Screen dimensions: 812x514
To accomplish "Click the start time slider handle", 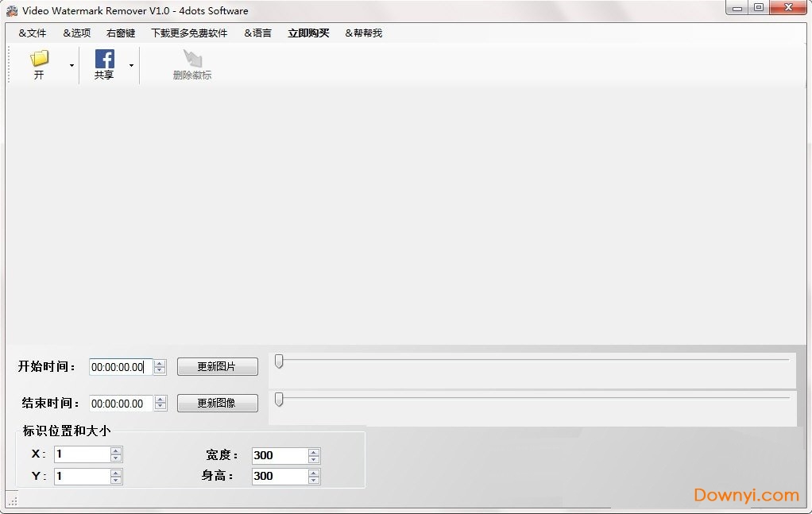I will point(278,361).
